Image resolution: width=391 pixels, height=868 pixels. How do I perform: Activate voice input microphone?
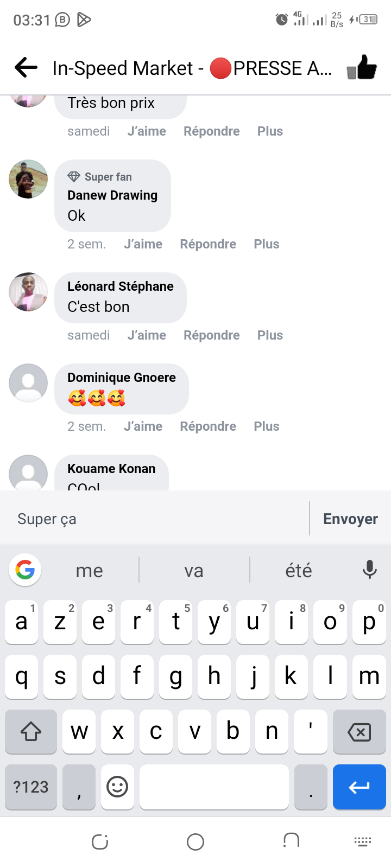369,570
